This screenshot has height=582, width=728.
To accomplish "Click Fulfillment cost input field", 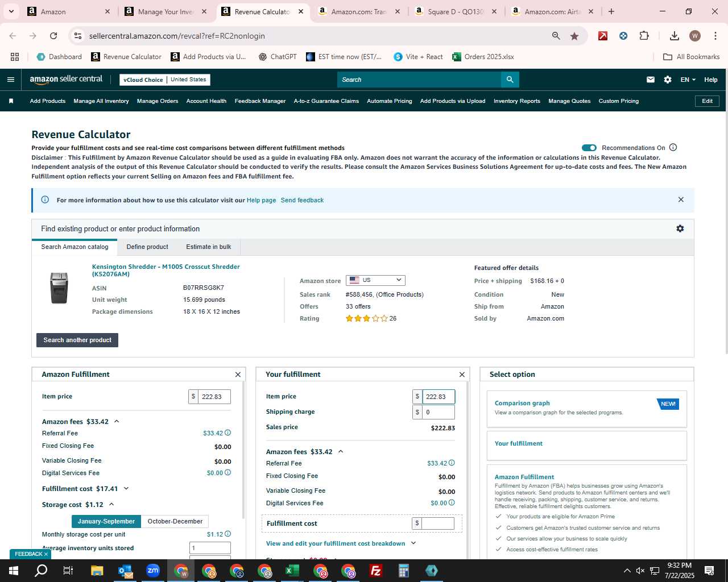I will tap(437, 523).
